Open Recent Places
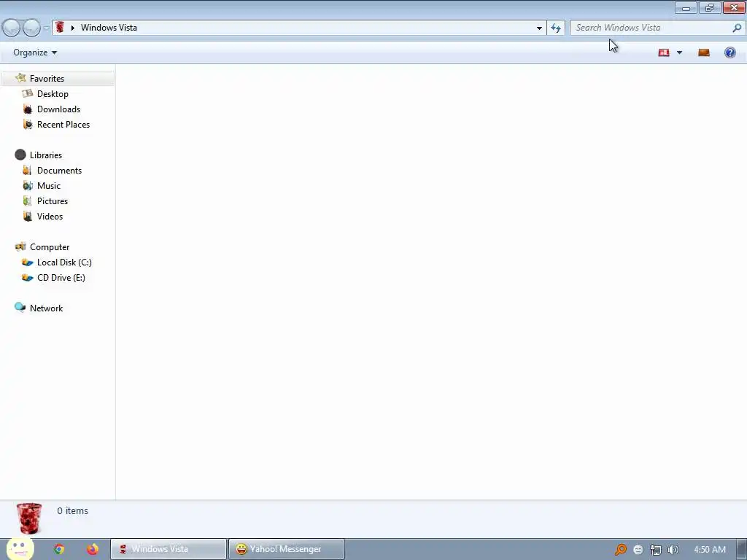747x560 pixels. coord(63,124)
